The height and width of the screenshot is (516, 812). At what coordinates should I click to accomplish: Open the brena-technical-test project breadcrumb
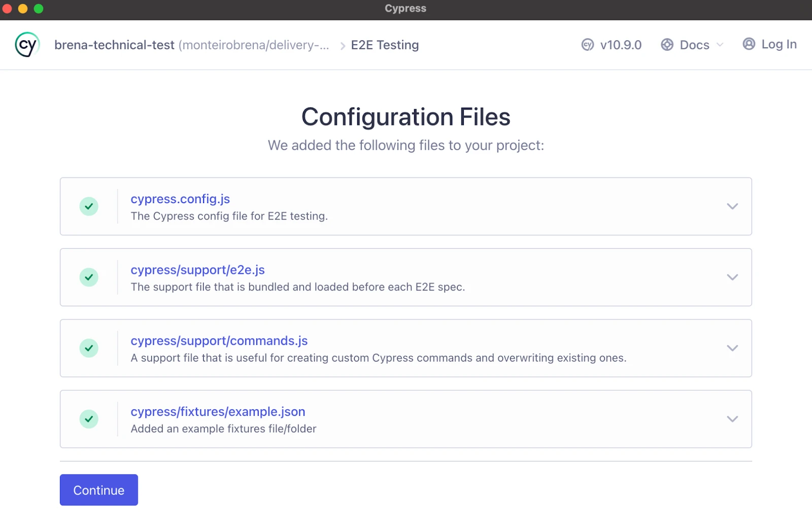114,45
